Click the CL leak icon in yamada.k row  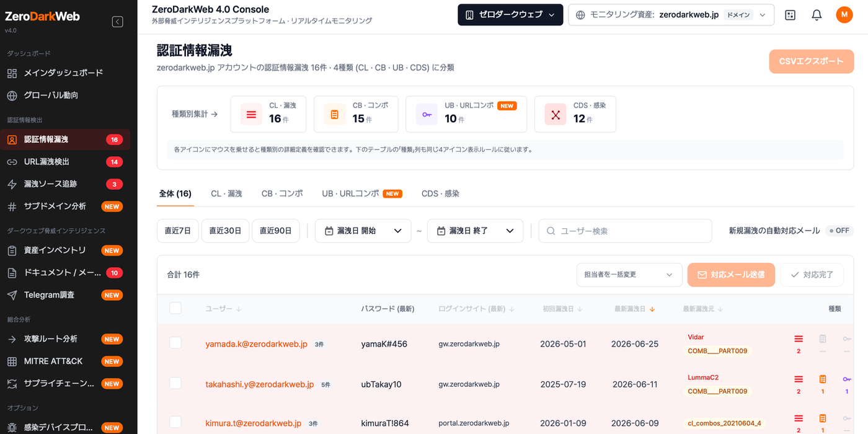(x=799, y=339)
